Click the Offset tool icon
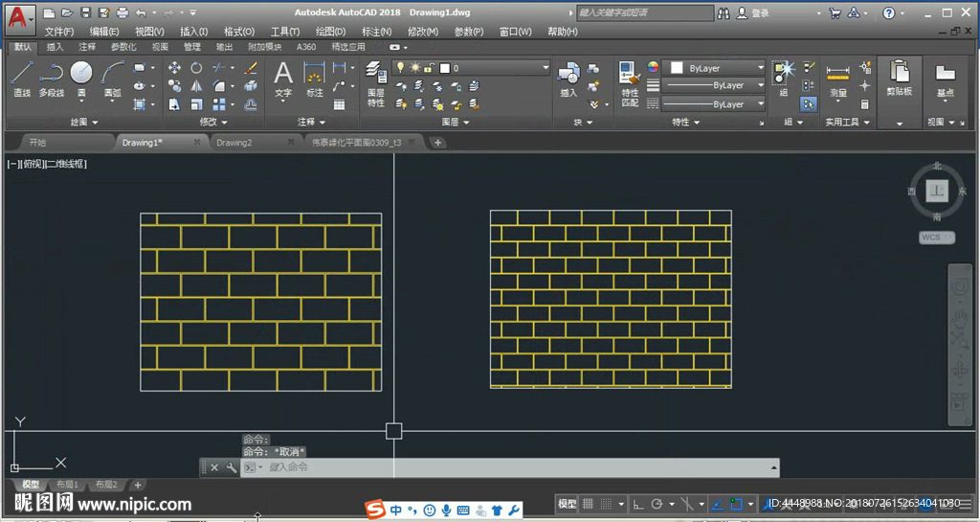This screenshot has width=980, height=522. (251, 104)
